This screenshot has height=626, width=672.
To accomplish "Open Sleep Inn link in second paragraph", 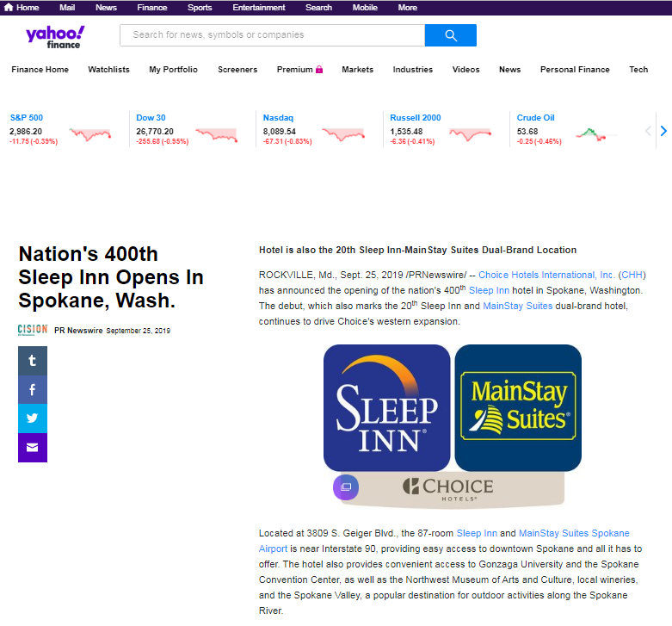I will pos(477,533).
